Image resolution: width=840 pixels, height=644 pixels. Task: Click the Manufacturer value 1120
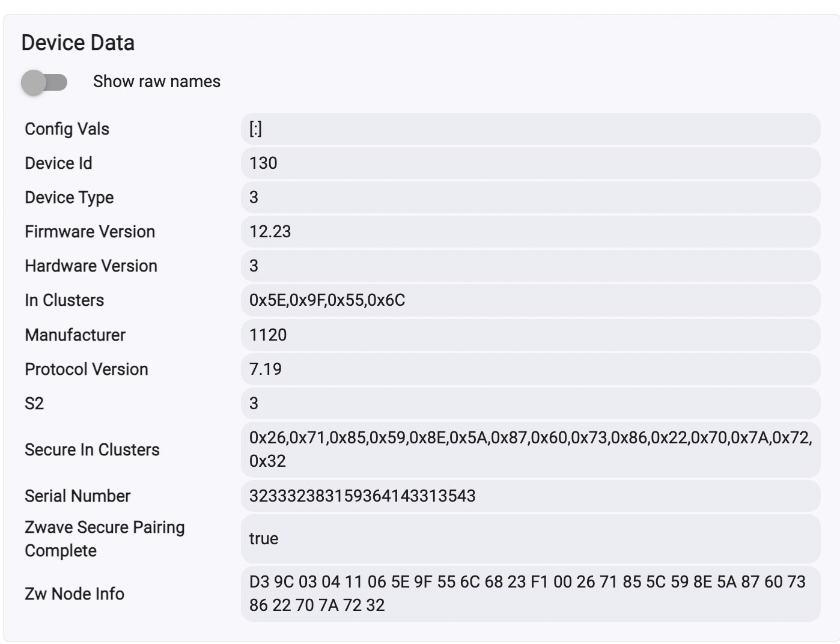tap(531, 335)
